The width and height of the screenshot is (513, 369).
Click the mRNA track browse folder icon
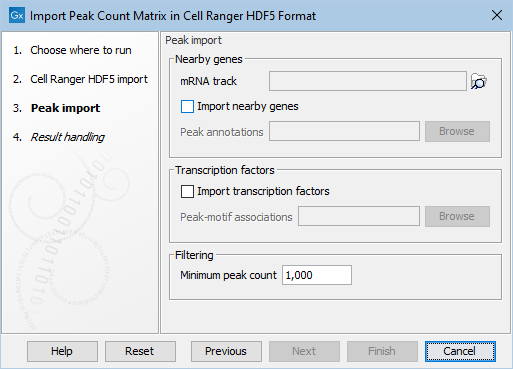[479, 81]
